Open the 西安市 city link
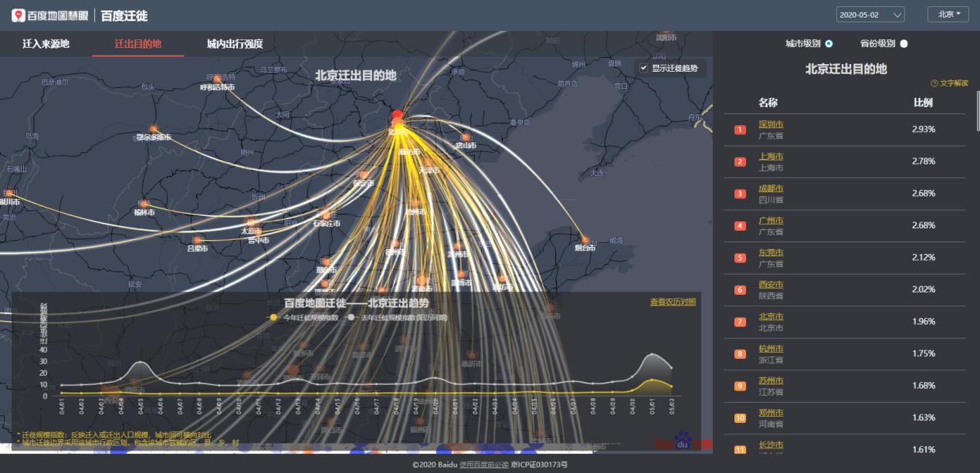The height and width of the screenshot is (473, 980). click(771, 285)
